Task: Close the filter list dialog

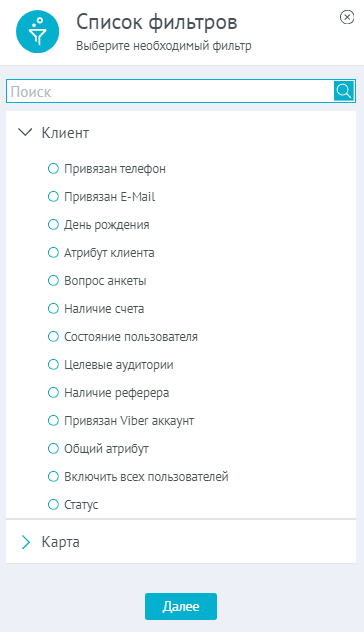Action: (x=347, y=17)
